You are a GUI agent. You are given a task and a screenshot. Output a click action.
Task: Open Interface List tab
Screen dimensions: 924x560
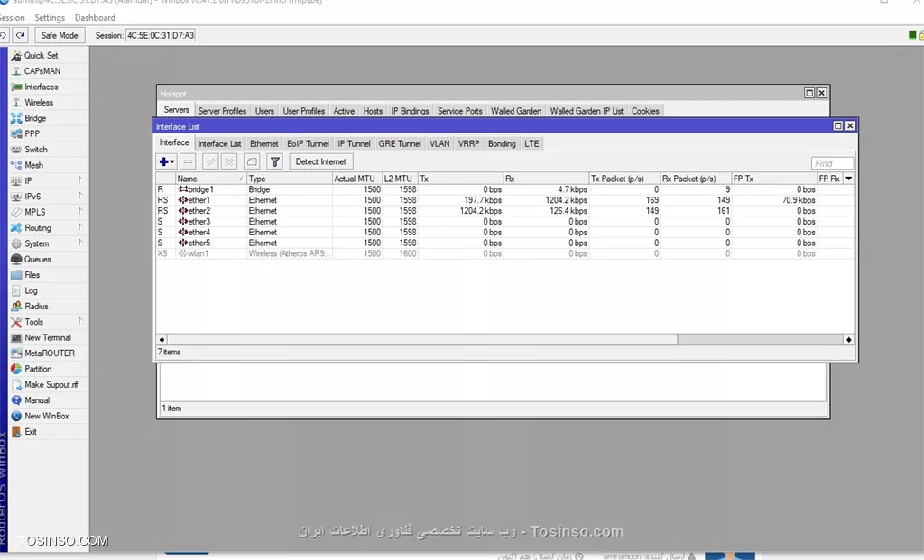219,143
